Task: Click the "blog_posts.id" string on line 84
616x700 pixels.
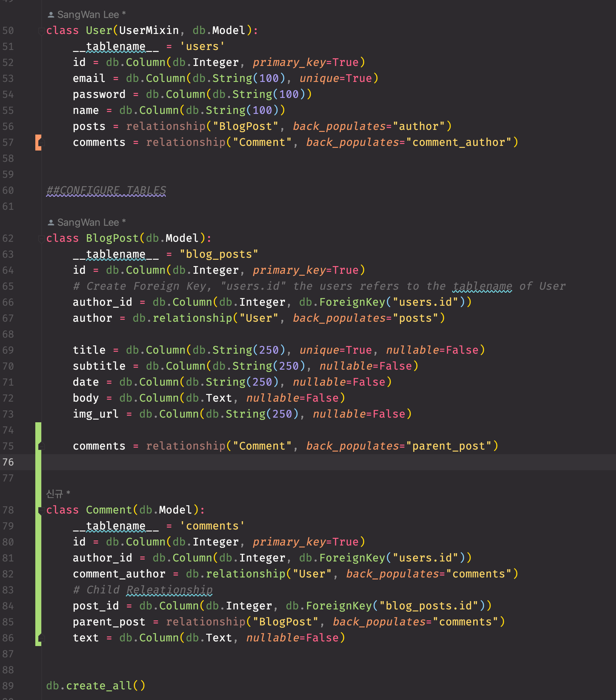Action: coord(429,606)
